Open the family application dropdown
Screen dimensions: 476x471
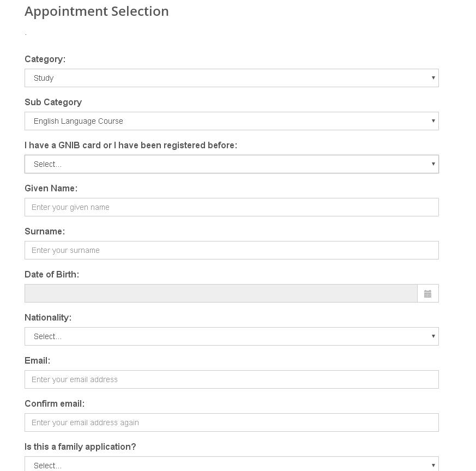pos(231,464)
